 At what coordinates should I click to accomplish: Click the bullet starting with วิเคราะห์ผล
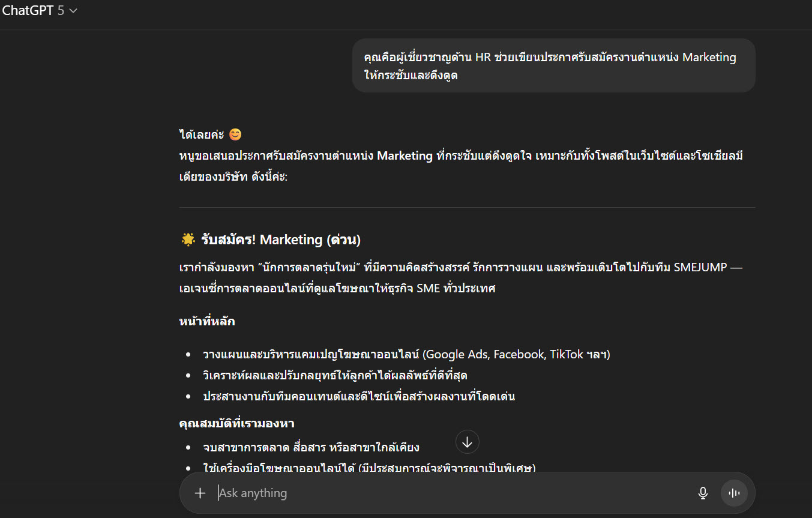point(335,375)
